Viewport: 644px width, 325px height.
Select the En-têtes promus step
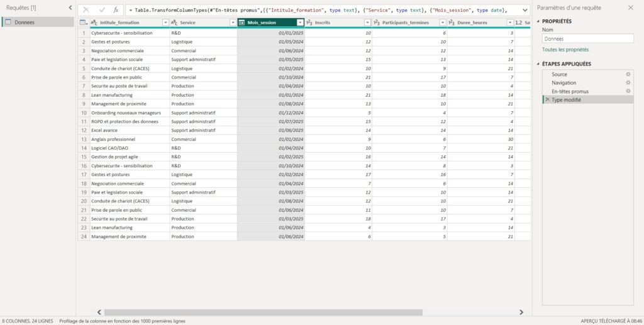(x=588, y=91)
